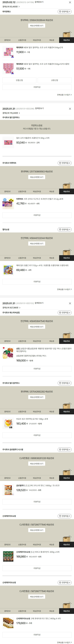Image resolution: width=74 pixels, height=644 pixels.
Task: Click the 반품신청 button
Action: coord(19,80)
